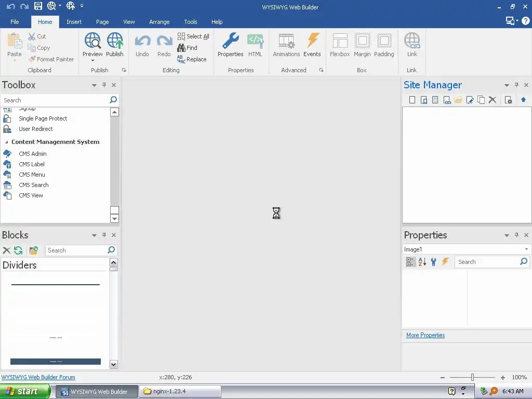Click the Blocks delete X icon
The height and width of the screenshot is (399, 532).
point(6,250)
